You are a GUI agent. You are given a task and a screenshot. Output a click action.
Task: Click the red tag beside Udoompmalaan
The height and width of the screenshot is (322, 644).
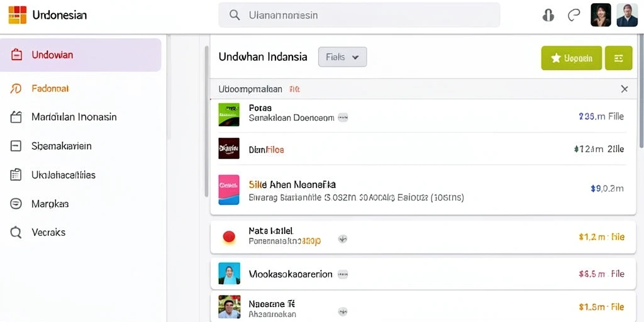coord(294,89)
